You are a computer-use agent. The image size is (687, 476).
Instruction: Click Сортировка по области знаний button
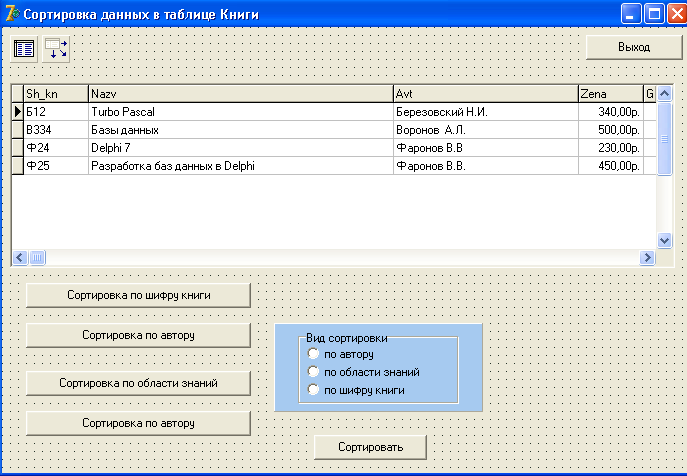[x=138, y=383]
